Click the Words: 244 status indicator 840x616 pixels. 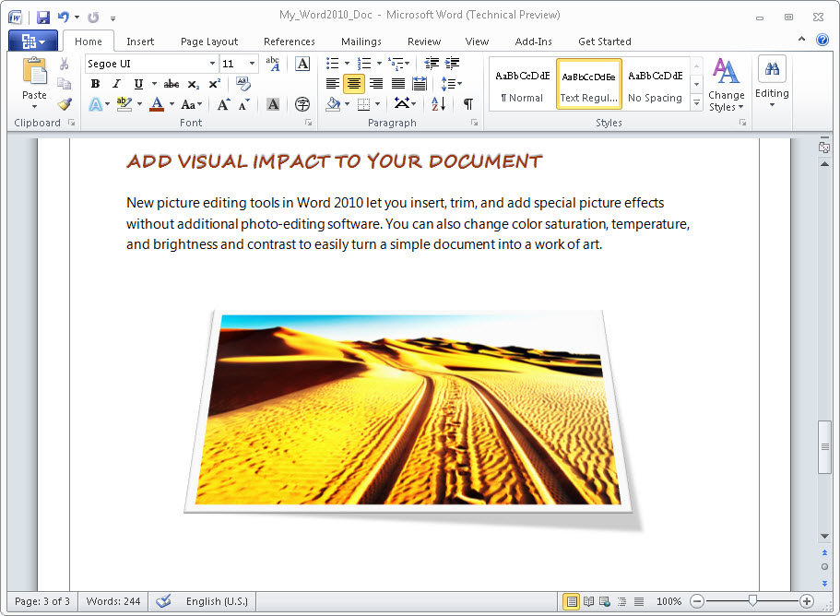click(x=113, y=601)
